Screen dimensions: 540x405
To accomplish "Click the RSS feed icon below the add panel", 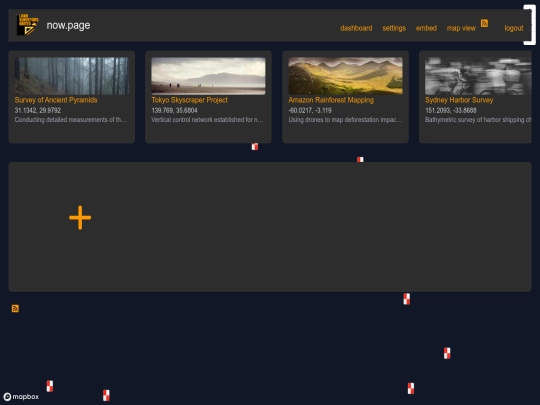I will click(15, 308).
